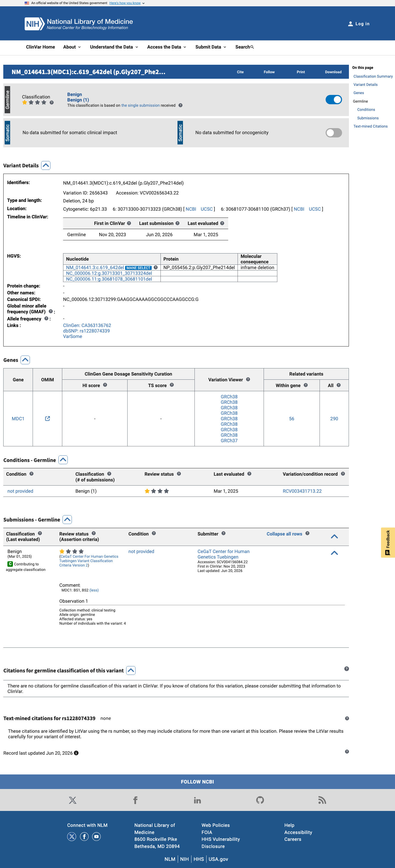Click the Cite button
Image resolution: width=395 pixels, height=868 pixels.
[x=240, y=72]
